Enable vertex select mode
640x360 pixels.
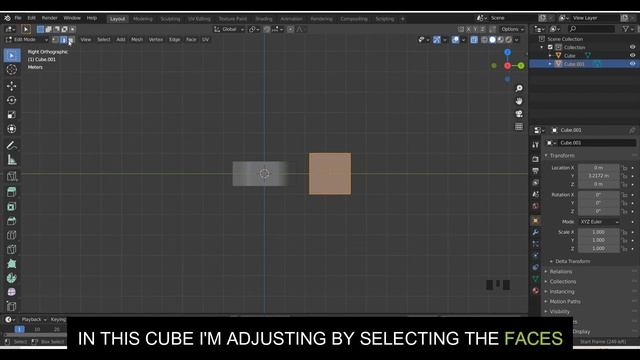coord(55,40)
